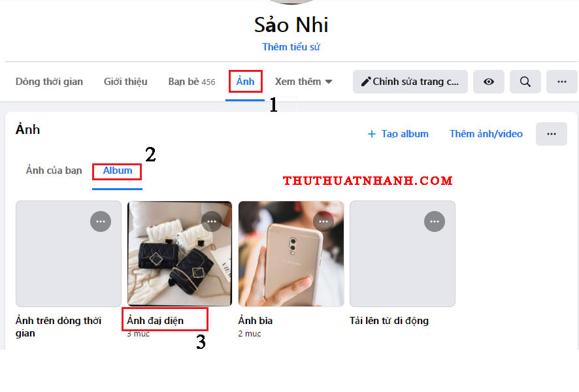This screenshot has height=392, width=579.
Task: Click the pencil Chỉnh sửa trang cá nhân button
Action: (x=410, y=82)
